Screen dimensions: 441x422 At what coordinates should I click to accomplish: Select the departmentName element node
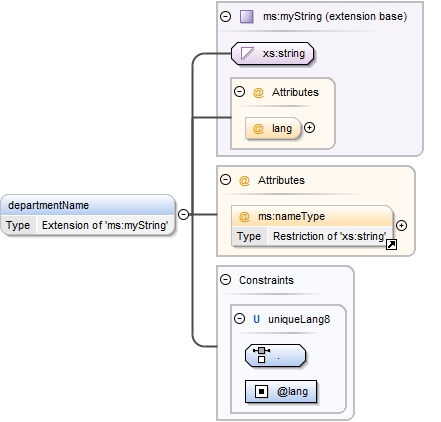pyautogui.click(x=88, y=215)
